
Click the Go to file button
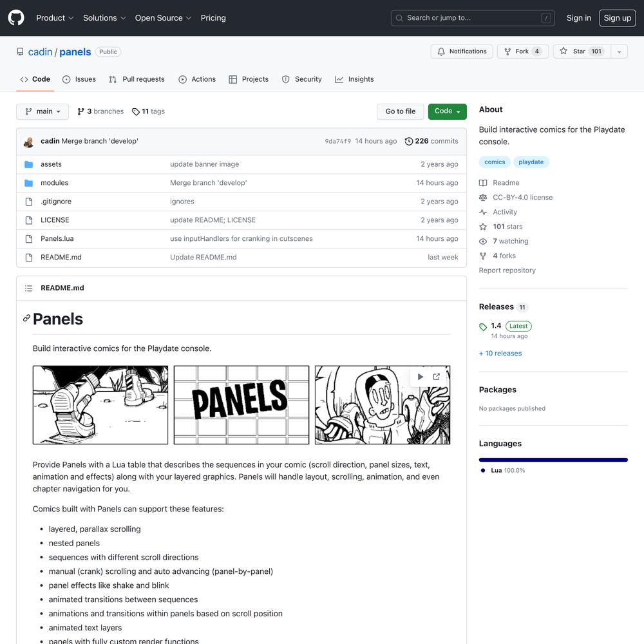pos(401,111)
